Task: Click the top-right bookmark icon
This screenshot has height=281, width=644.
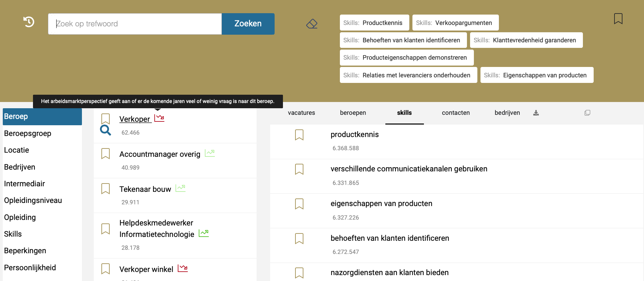Action: tap(618, 19)
